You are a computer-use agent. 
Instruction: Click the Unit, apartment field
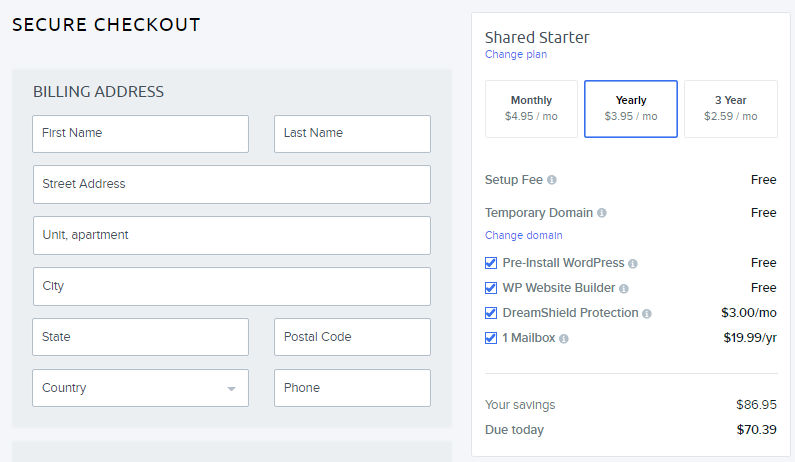(232, 235)
